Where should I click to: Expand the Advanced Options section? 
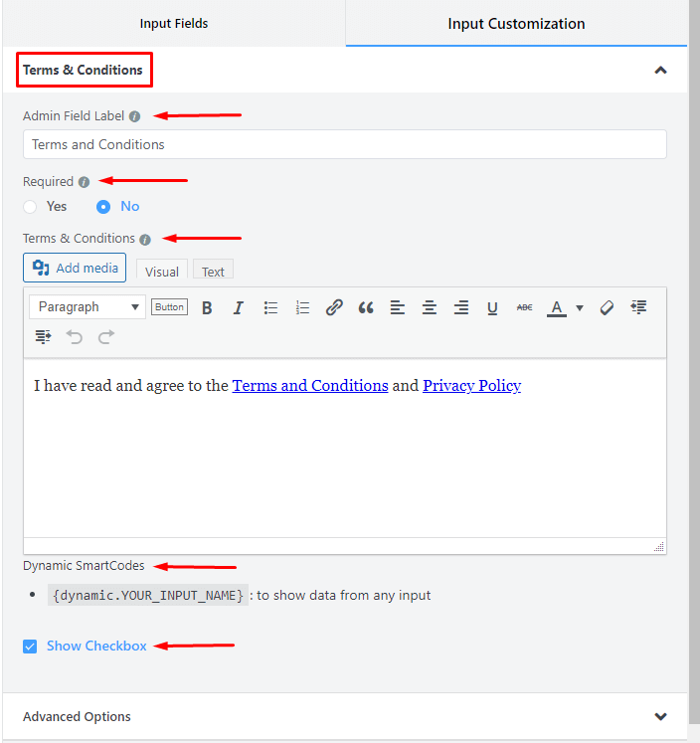click(660, 717)
